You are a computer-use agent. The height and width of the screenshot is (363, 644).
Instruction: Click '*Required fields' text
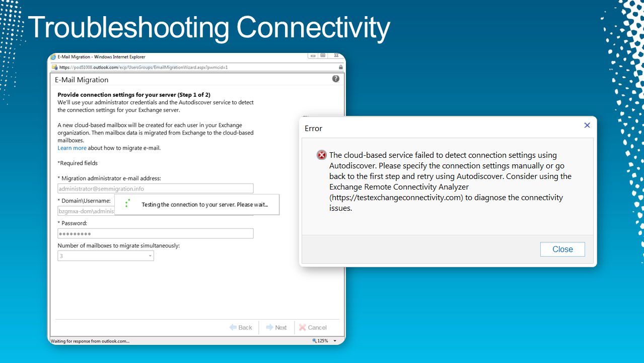(78, 163)
